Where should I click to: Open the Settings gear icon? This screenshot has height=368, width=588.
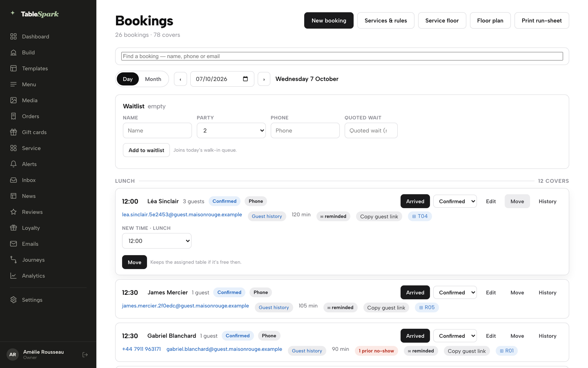click(x=13, y=300)
